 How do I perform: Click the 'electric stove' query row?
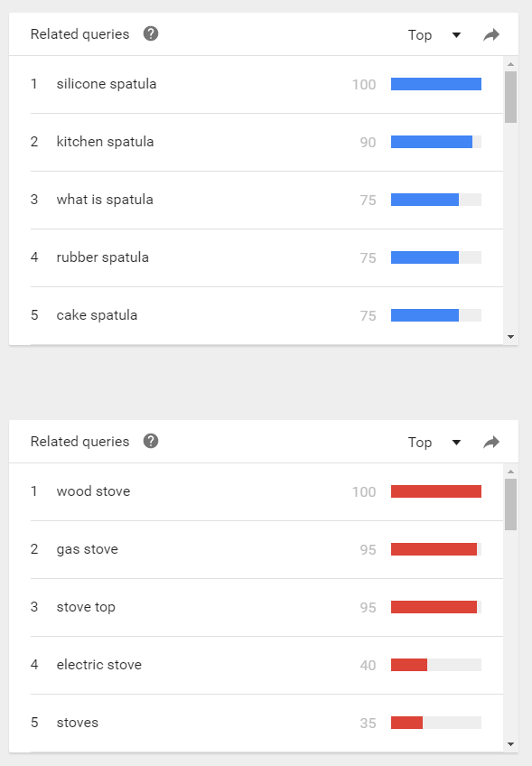tap(266, 665)
